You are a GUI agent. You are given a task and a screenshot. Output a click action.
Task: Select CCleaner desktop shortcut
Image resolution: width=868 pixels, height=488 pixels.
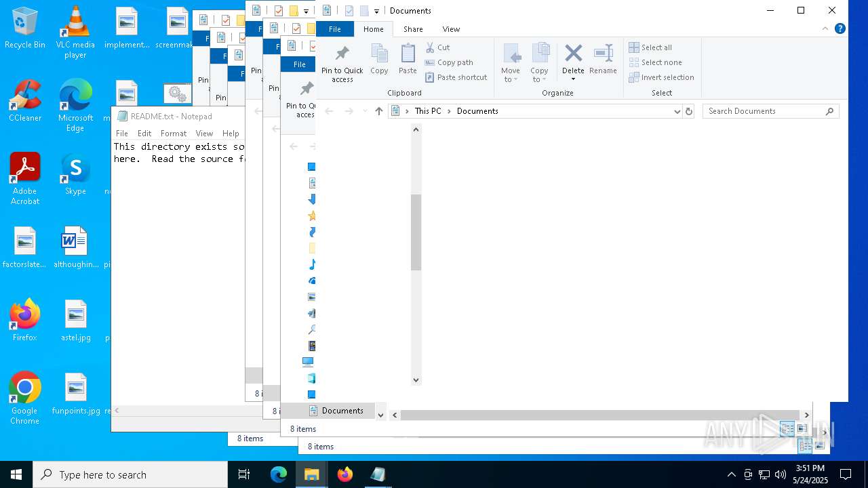coord(25,100)
